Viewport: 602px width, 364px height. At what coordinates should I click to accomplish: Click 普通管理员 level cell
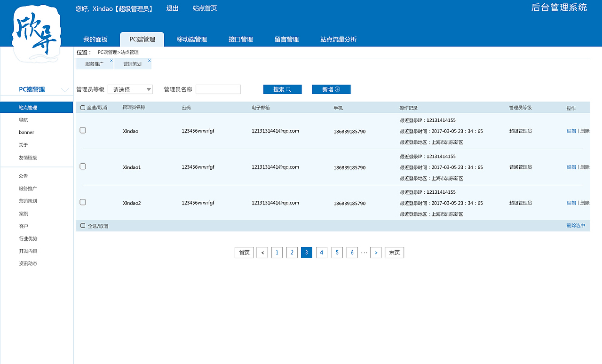pos(520,167)
